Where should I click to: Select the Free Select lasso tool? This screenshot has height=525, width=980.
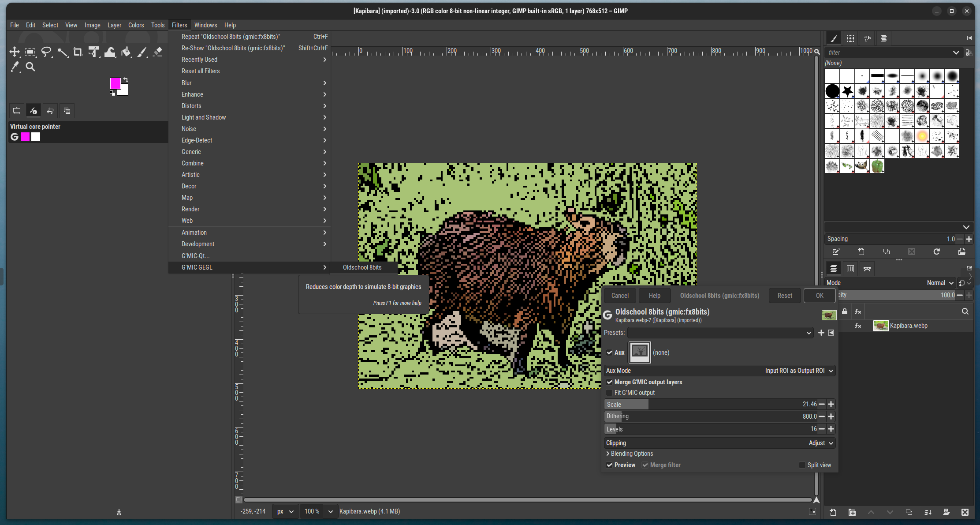tap(46, 52)
